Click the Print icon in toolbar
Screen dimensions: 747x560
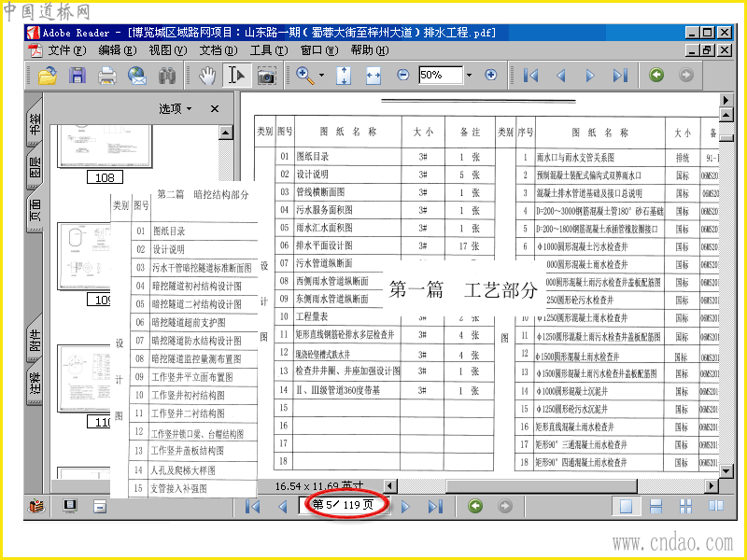pyautogui.click(x=107, y=76)
